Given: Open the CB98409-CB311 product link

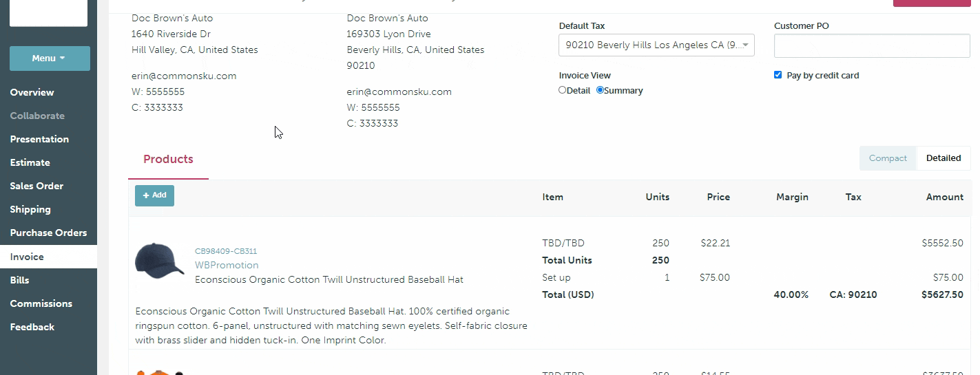Looking at the screenshot, I should tap(226, 251).
